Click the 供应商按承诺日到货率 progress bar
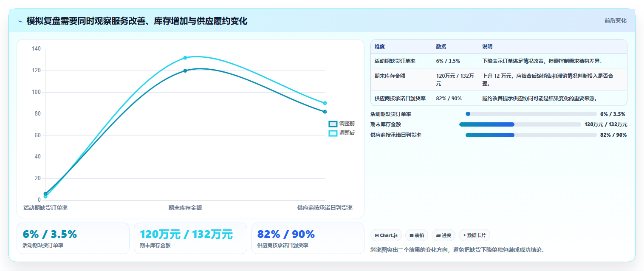The width and height of the screenshot is (644, 271). pyautogui.click(x=531, y=135)
